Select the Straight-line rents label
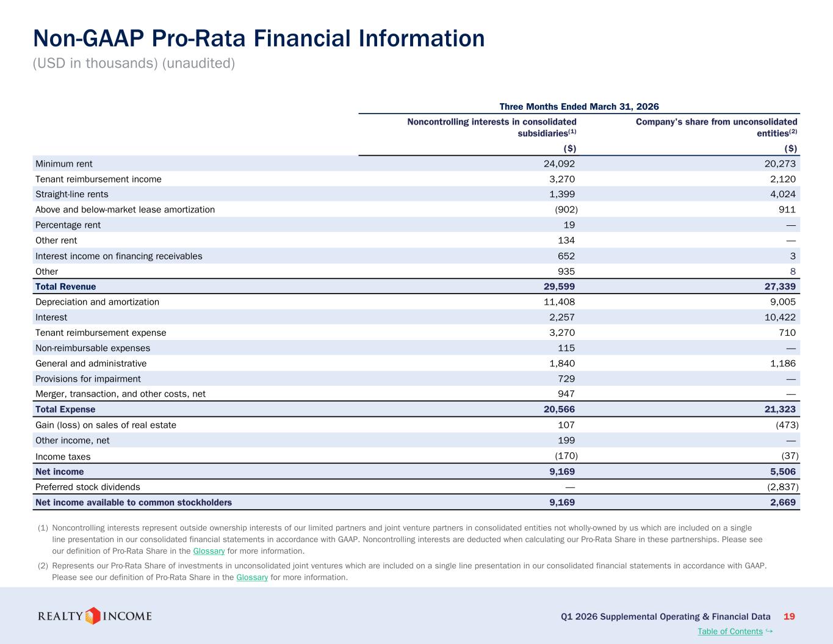Viewport: 833px width, 644px height. pos(71,194)
